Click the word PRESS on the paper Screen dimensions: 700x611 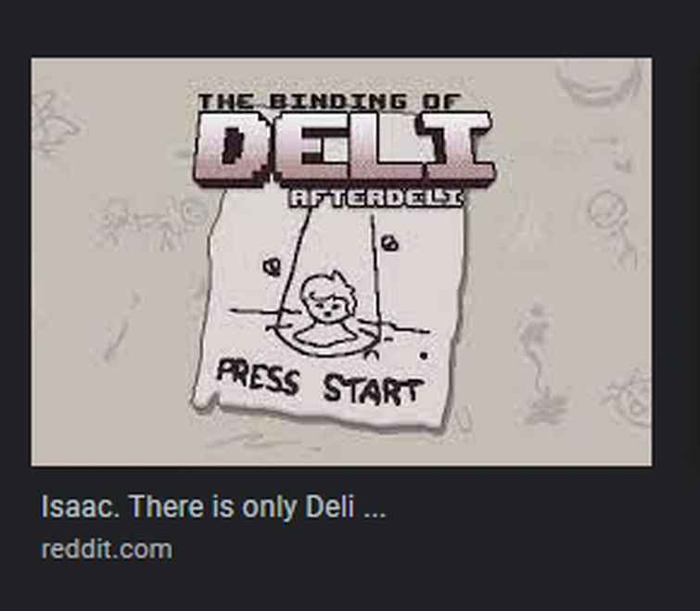258,377
